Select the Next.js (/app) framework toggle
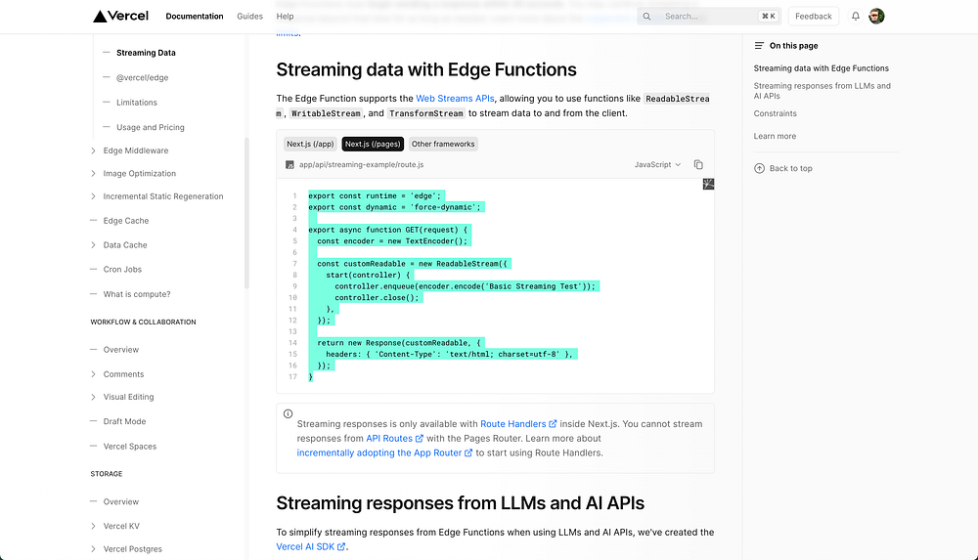The height and width of the screenshot is (560, 978). [x=310, y=144]
